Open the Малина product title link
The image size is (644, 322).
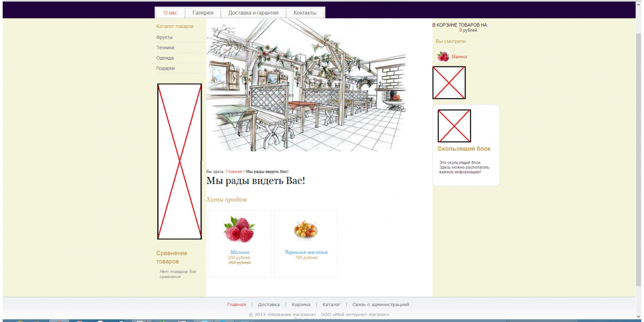(239, 252)
